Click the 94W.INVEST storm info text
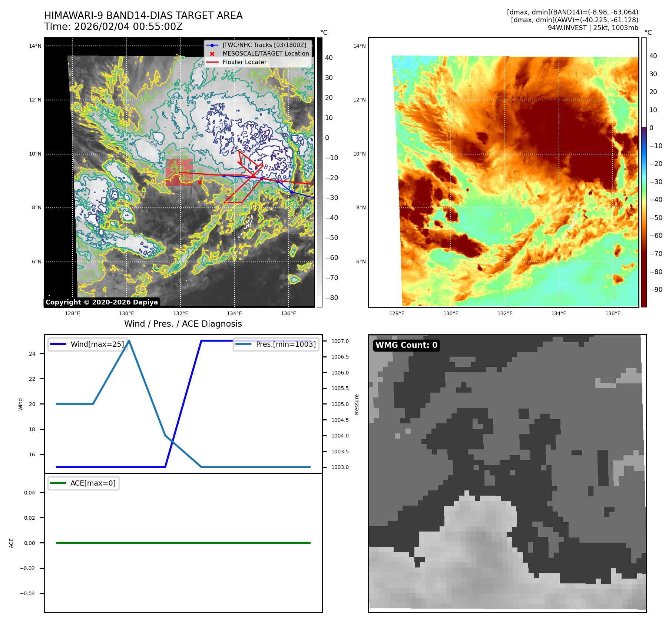This screenshot has width=672, height=626. [593, 28]
